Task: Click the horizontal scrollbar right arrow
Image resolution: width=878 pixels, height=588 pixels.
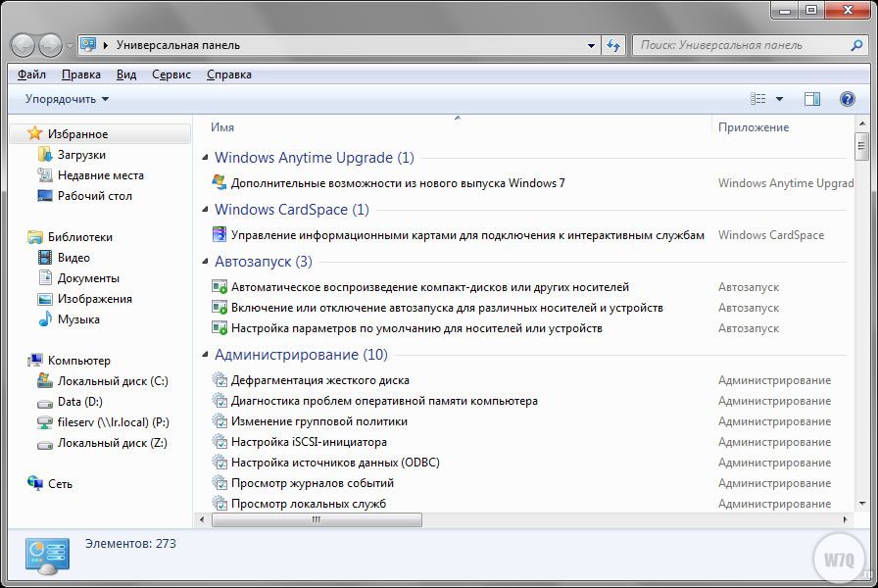Action: (845, 519)
